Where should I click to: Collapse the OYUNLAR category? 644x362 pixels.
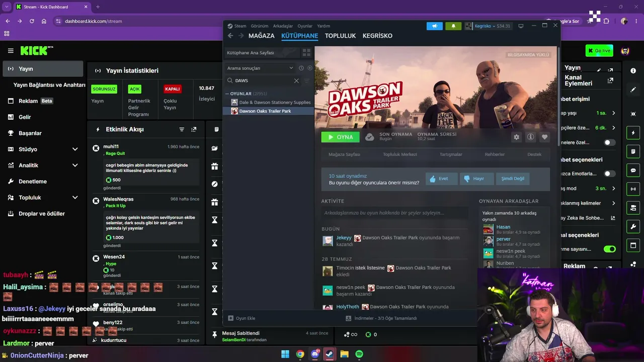click(227, 94)
